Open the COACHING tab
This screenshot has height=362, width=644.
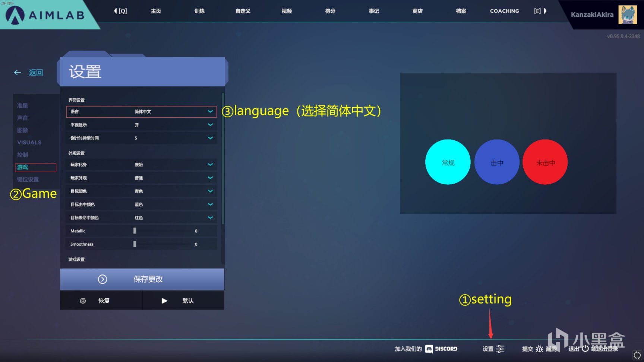(x=505, y=11)
